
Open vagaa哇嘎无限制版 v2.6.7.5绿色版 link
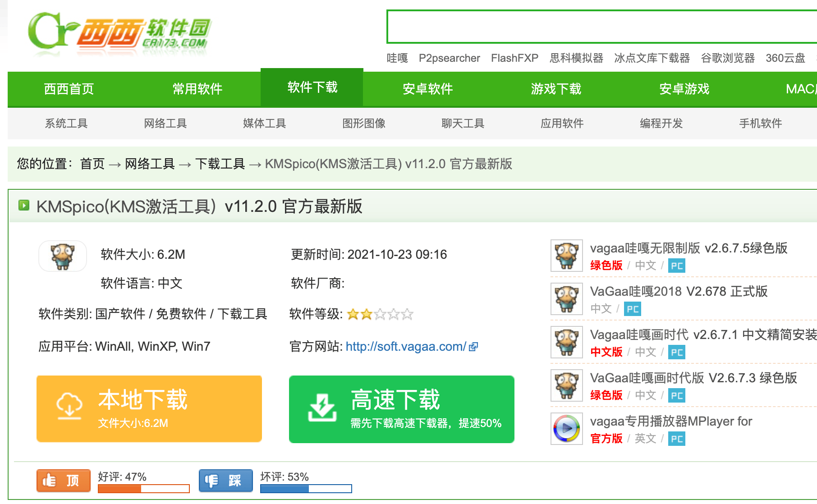pos(689,248)
